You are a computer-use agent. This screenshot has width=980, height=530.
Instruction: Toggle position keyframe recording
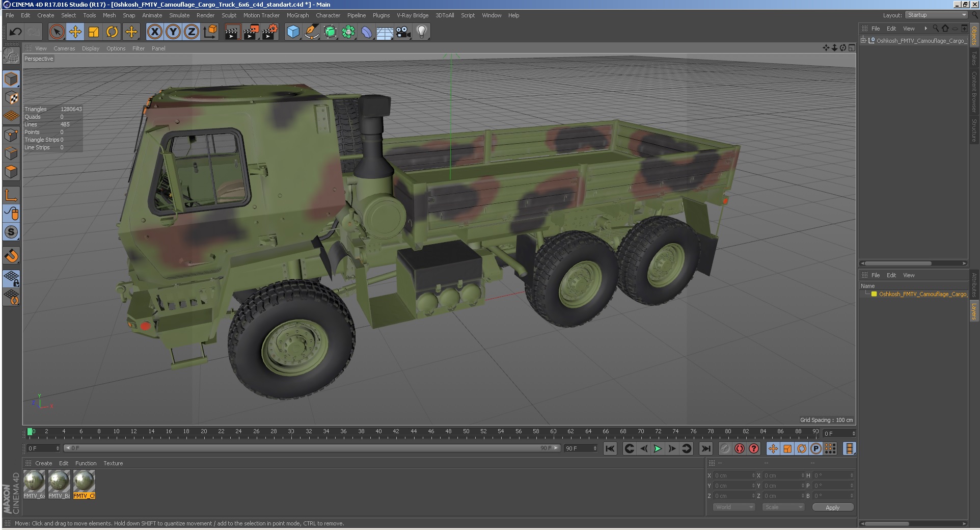(773, 448)
